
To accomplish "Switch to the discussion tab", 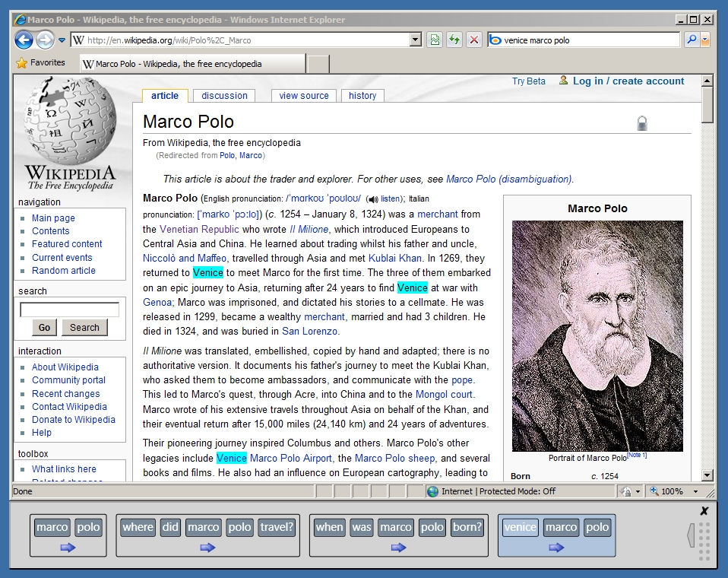I will [224, 96].
